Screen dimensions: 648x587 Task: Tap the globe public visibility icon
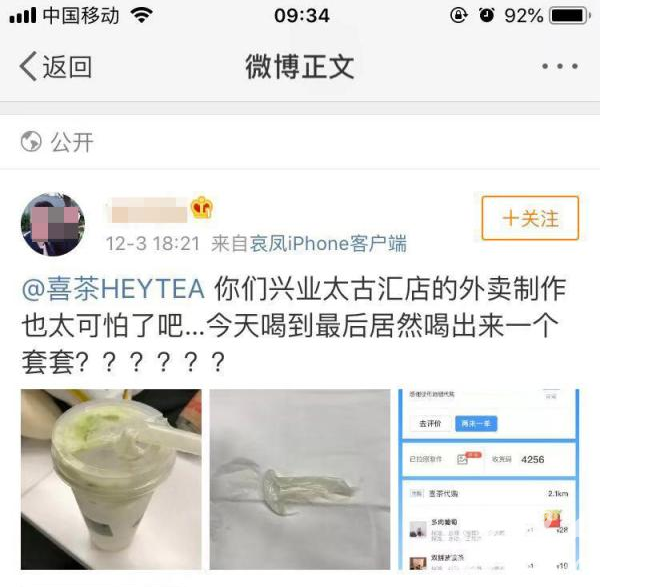point(31,141)
